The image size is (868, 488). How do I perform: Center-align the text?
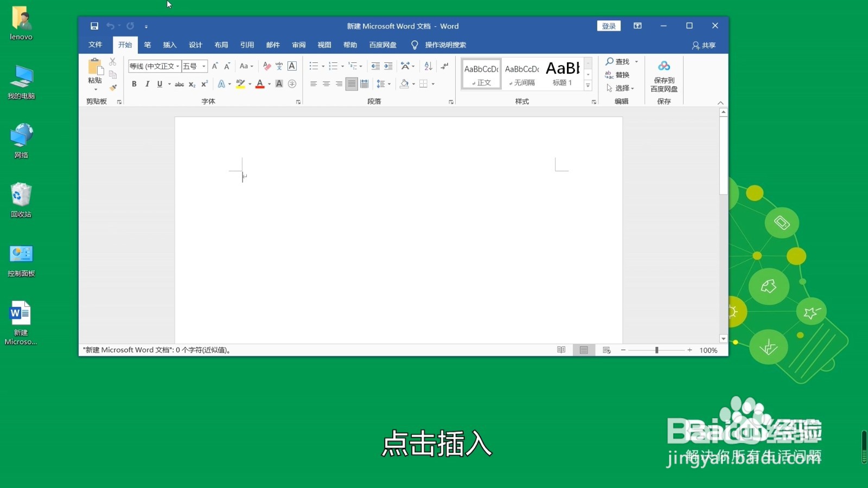pos(326,84)
